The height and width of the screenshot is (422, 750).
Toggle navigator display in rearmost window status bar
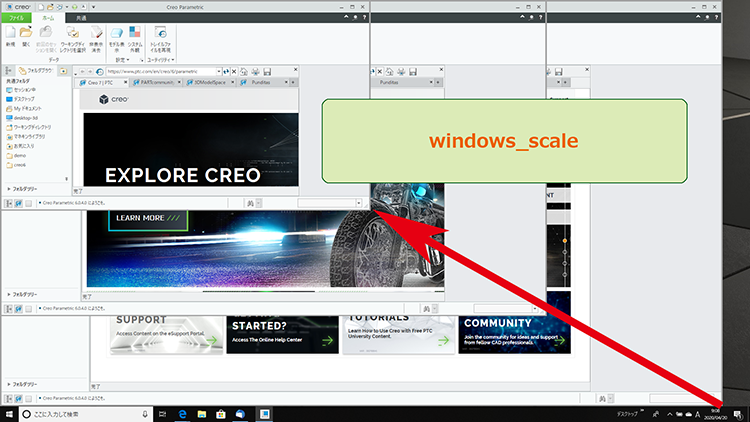point(9,398)
